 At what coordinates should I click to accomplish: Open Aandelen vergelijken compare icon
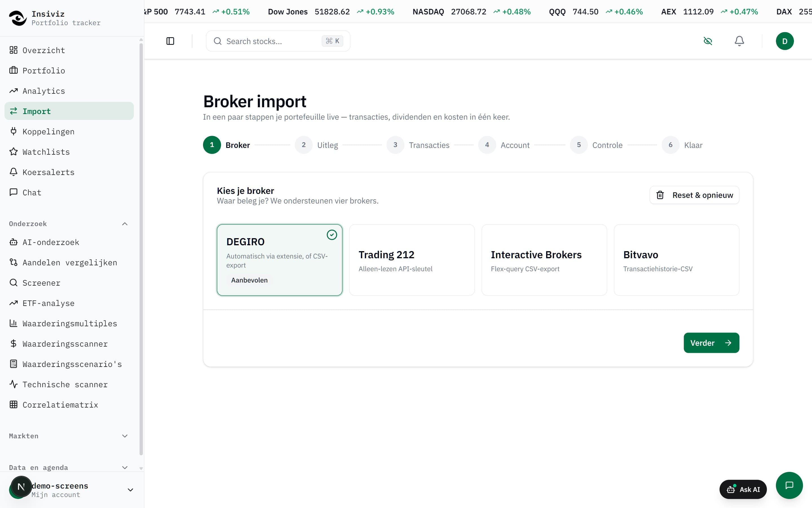pos(14,262)
